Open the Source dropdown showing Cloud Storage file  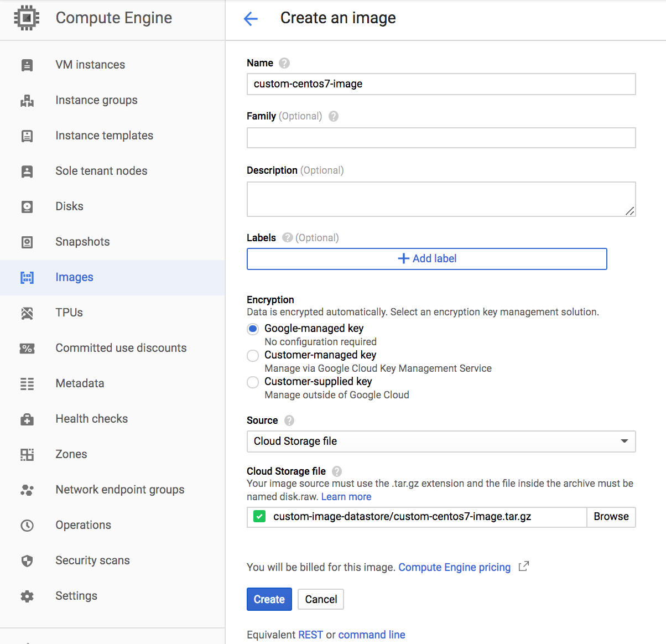coord(441,442)
